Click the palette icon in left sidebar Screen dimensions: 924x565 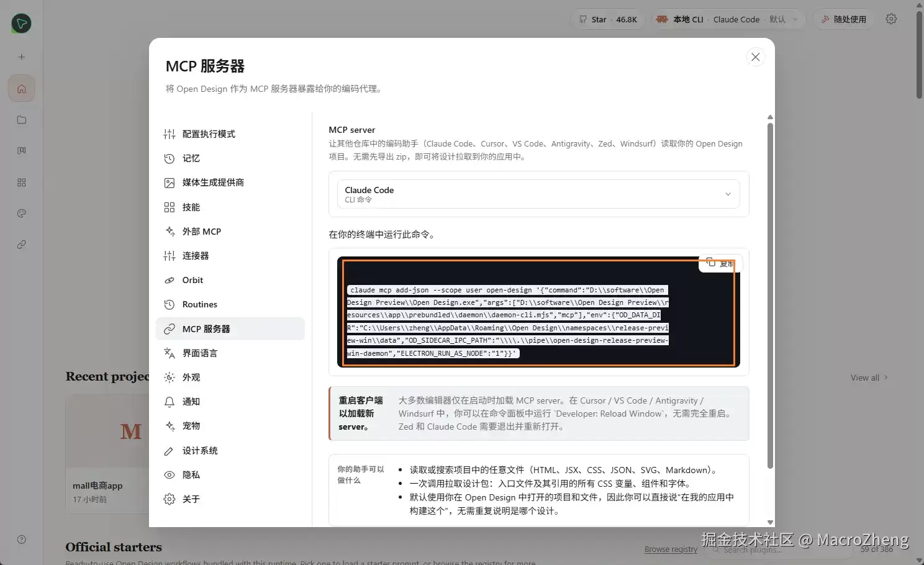[x=22, y=214]
